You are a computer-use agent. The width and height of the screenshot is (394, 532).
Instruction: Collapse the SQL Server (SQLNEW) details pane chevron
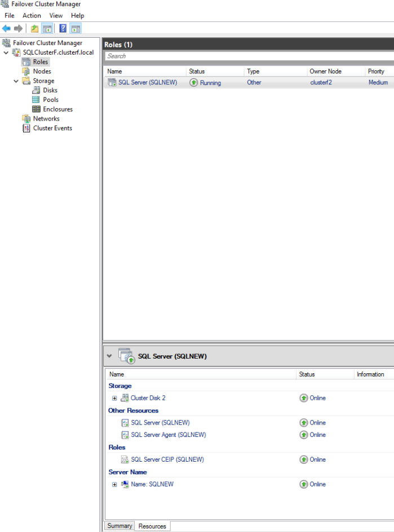(109, 356)
